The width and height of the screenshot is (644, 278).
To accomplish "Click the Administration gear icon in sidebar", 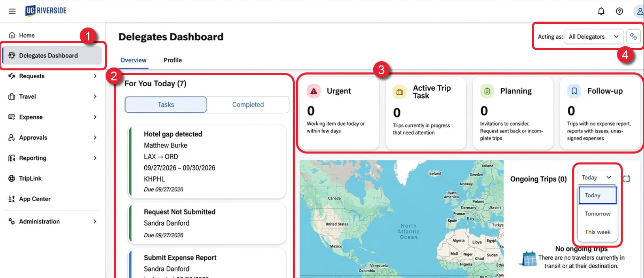I will click(x=12, y=221).
